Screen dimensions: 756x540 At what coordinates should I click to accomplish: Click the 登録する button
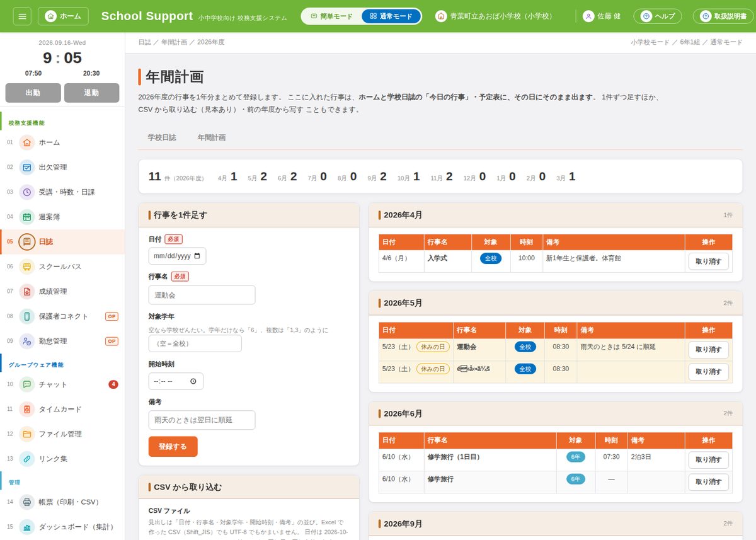click(173, 447)
